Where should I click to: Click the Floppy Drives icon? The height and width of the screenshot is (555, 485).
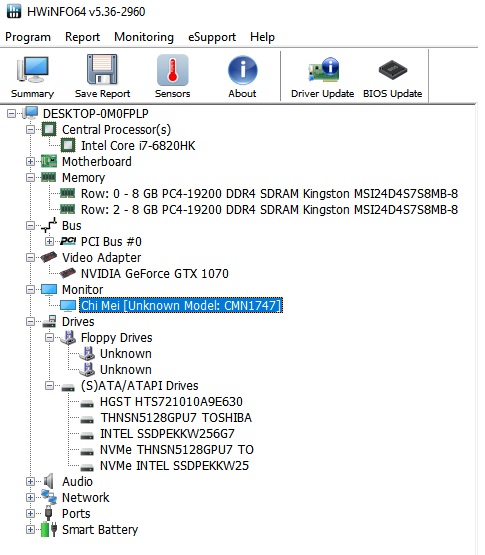pos(68,337)
